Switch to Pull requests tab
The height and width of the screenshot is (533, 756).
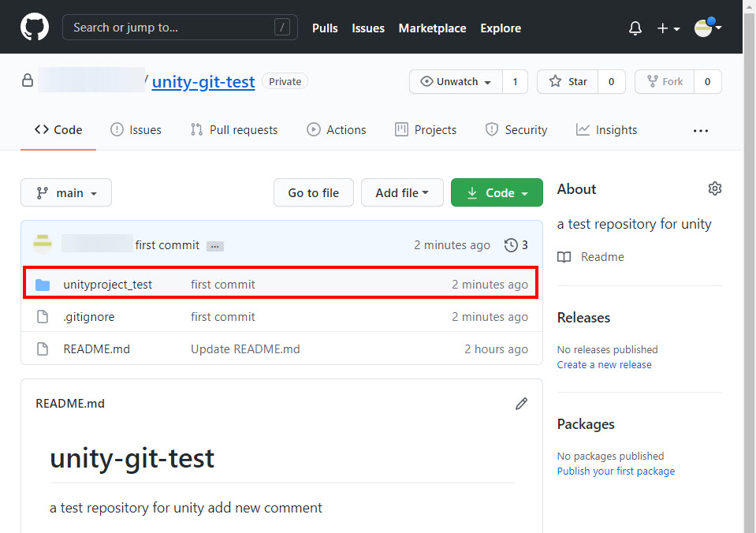pyautogui.click(x=234, y=130)
